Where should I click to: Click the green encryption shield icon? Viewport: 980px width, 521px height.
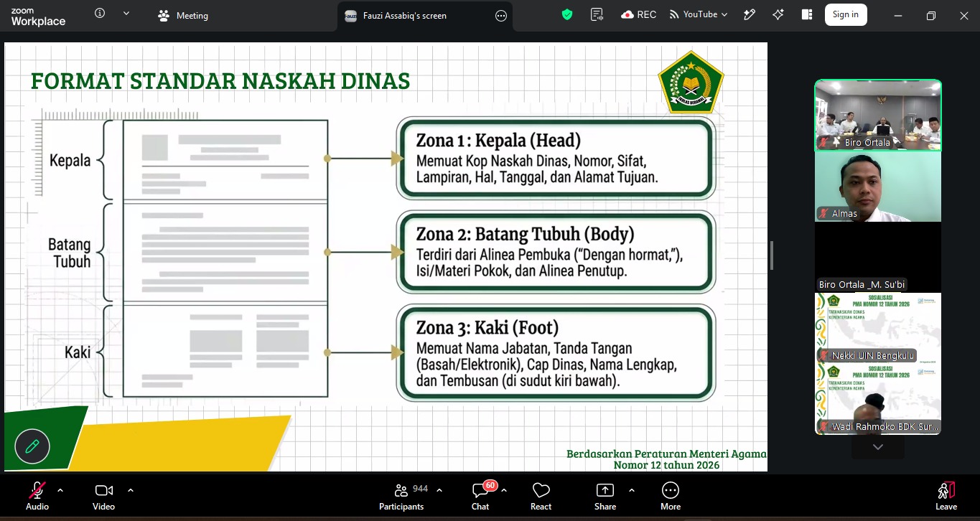click(567, 14)
